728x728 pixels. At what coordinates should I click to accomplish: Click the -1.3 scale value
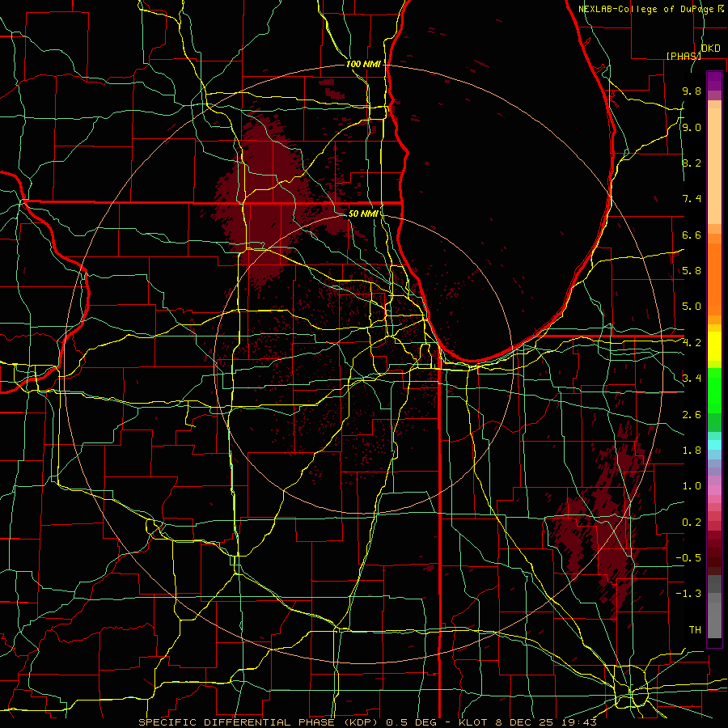[688, 594]
